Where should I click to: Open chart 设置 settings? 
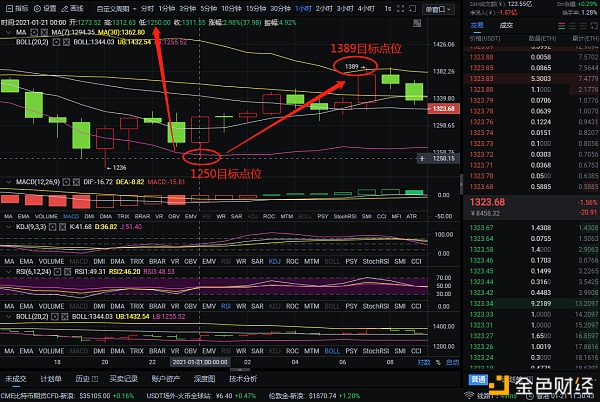point(45,8)
